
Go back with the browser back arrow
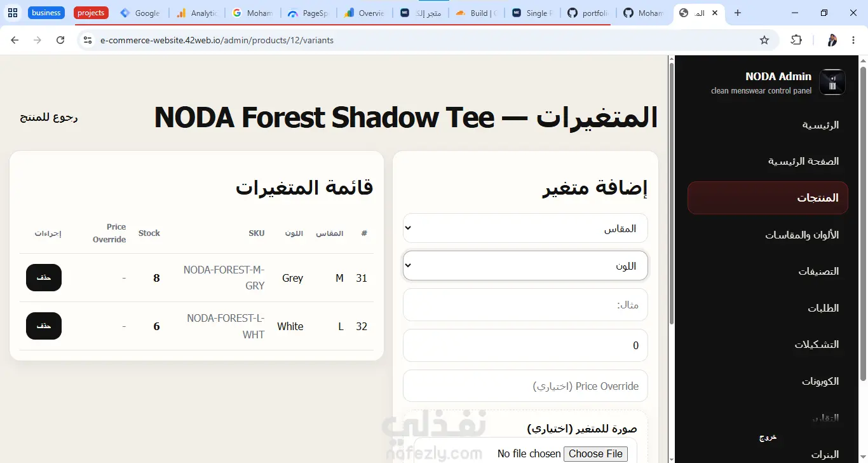pyautogui.click(x=15, y=40)
